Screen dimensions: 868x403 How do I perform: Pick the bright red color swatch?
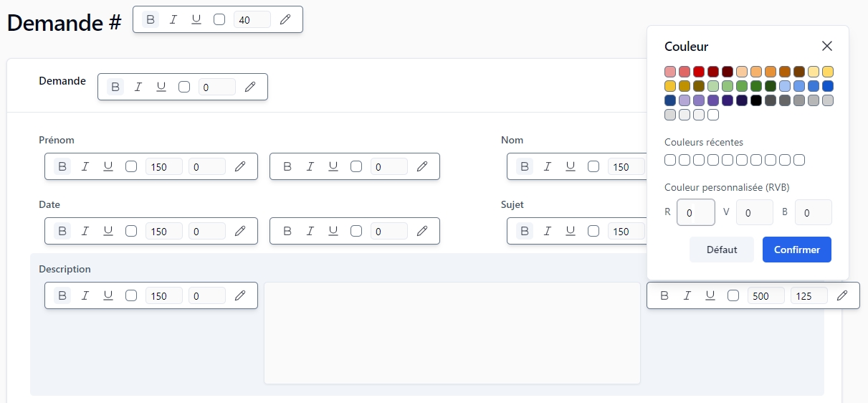(x=699, y=72)
